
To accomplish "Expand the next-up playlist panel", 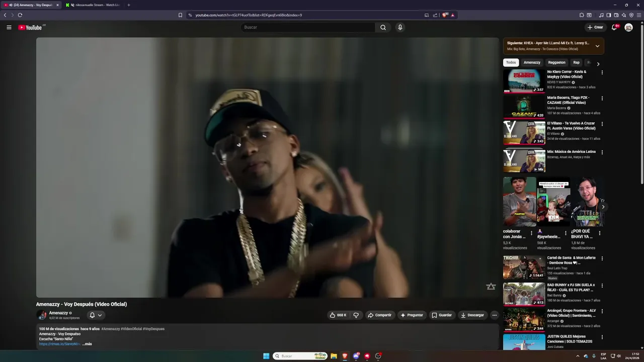I will point(597,46).
